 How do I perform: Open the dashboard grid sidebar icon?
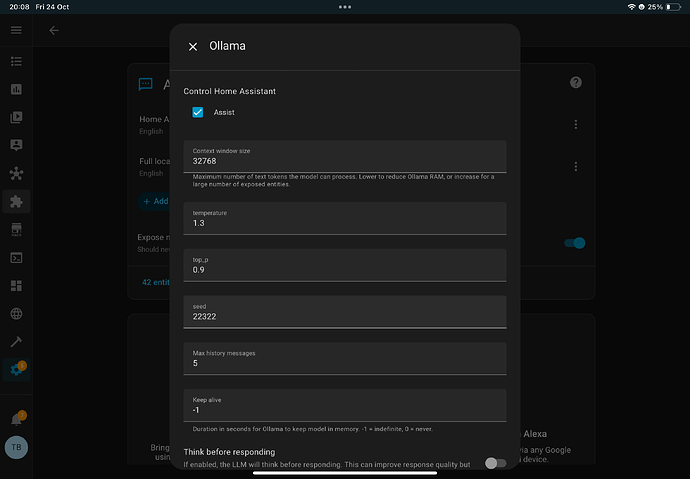coord(16,285)
